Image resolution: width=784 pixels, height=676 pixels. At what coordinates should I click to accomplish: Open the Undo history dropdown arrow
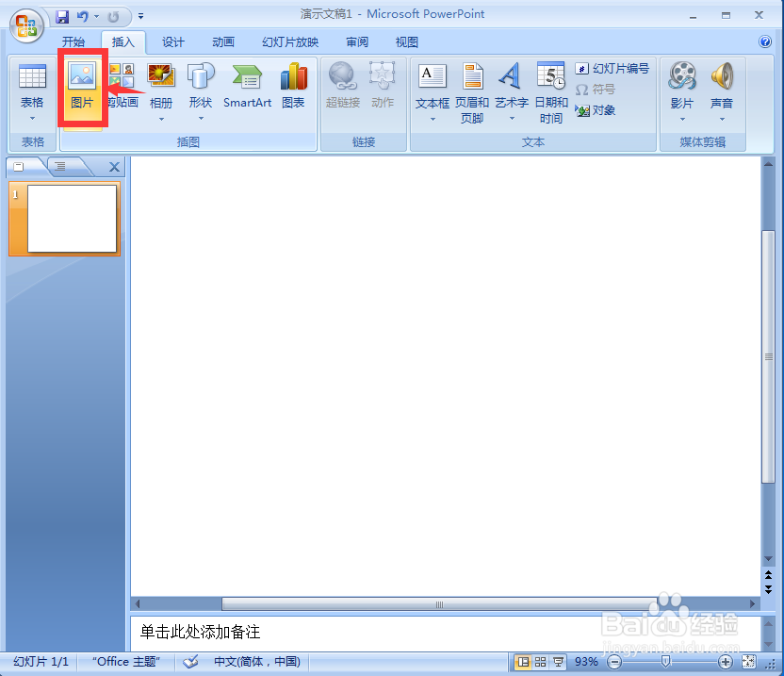pos(96,17)
